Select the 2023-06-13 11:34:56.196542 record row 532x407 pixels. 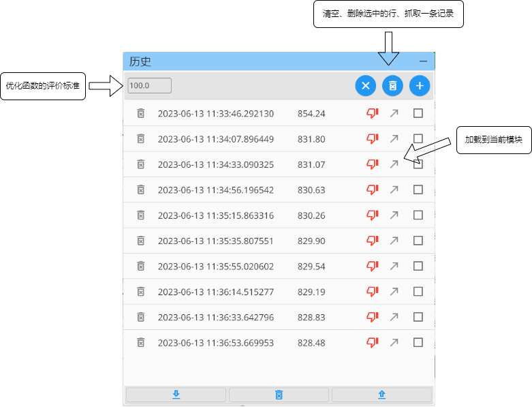click(216, 190)
